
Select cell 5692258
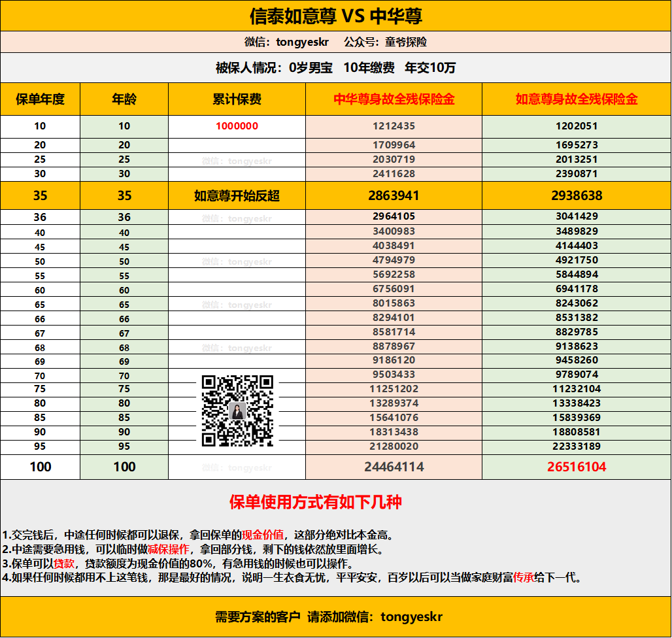coord(394,275)
